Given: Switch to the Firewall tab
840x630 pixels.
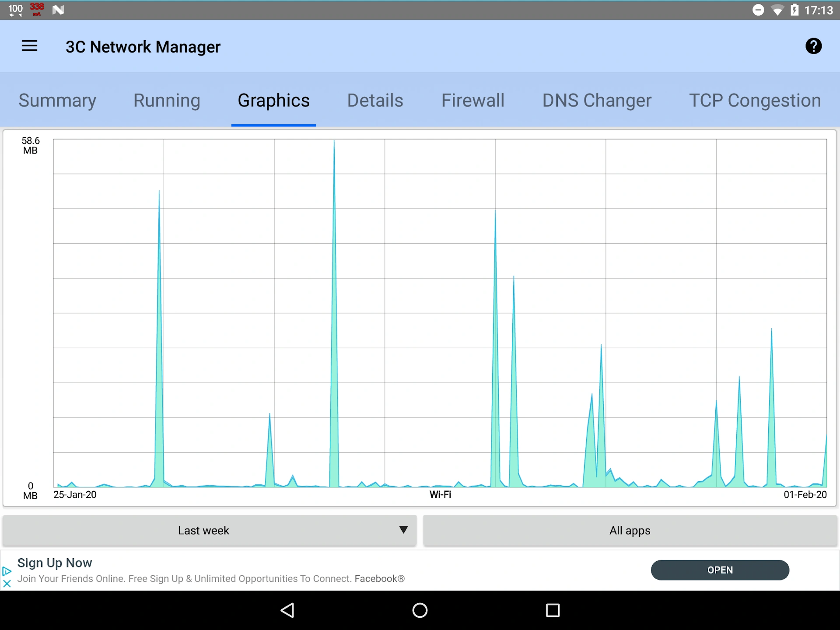Looking at the screenshot, I should coord(472,100).
